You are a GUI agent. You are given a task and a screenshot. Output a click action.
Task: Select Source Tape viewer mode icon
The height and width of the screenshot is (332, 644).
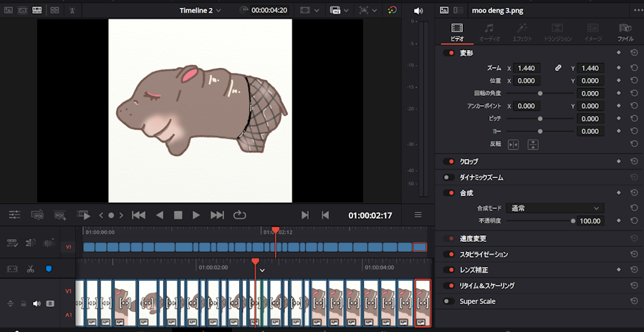click(23, 10)
